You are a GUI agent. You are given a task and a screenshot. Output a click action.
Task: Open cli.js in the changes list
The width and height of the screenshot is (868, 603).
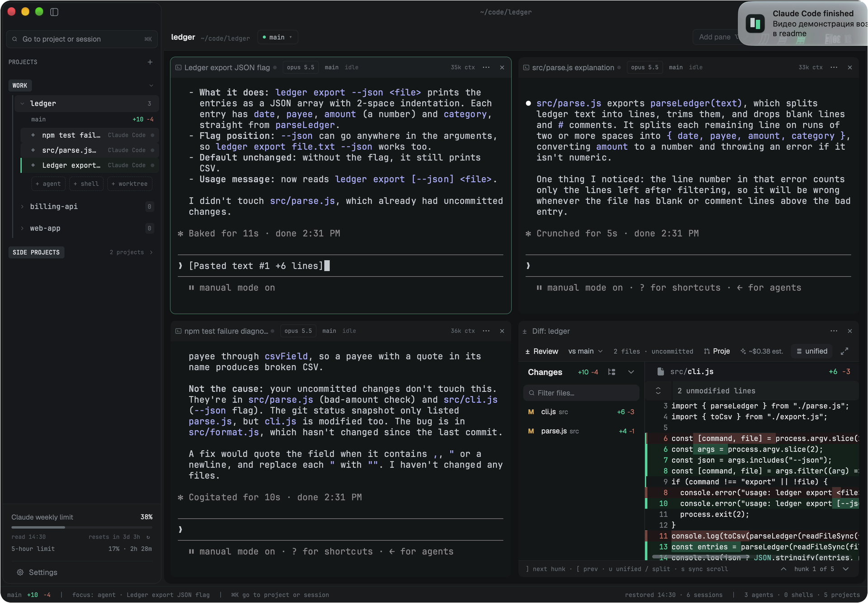(581, 412)
